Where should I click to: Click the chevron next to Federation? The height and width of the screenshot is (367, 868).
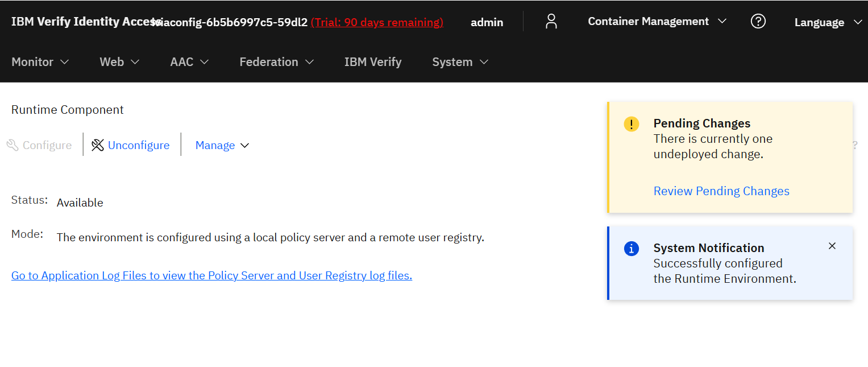tap(309, 62)
